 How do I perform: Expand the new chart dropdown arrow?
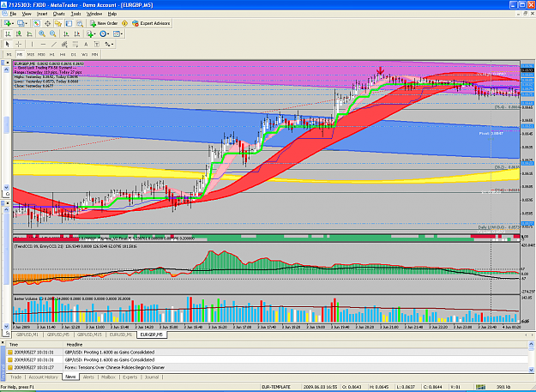coord(12,23)
